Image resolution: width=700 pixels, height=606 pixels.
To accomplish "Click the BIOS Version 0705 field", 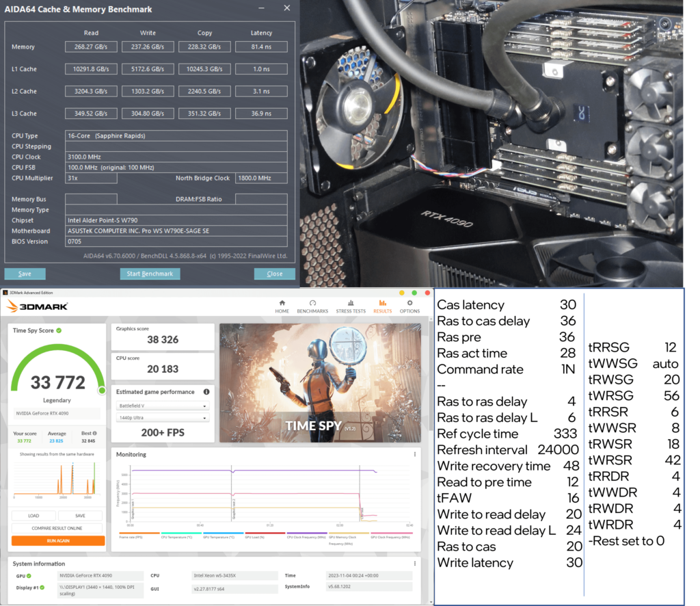I will tap(176, 241).
